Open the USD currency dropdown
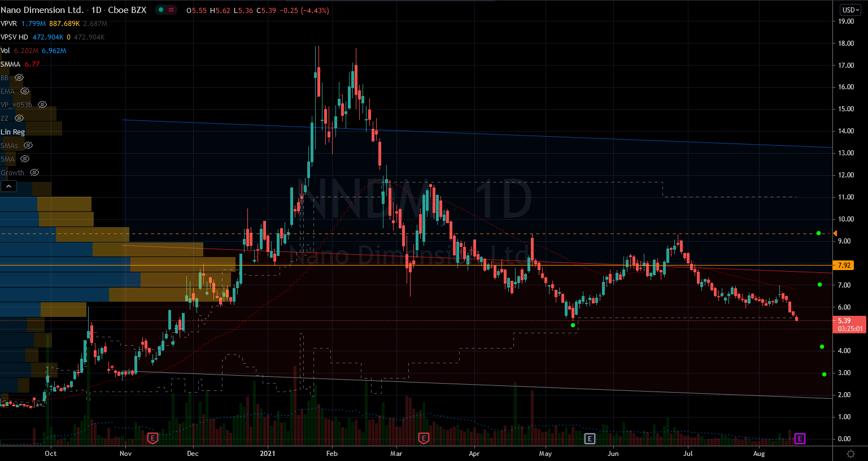The image size is (868, 461). [x=850, y=10]
